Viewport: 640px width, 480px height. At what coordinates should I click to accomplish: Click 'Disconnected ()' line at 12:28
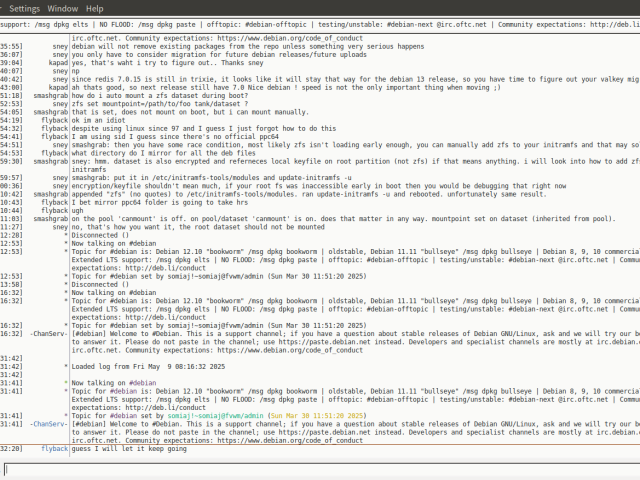(100, 235)
